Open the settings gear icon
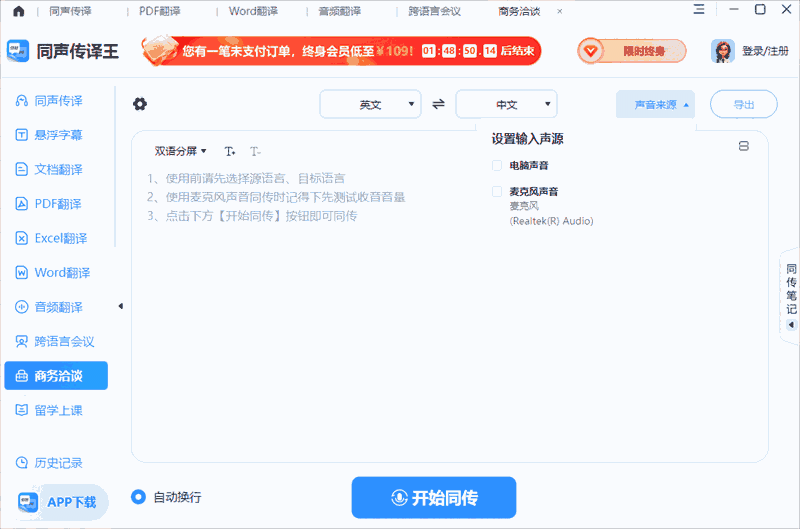Screen dimensions: 800x529 [140, 104]
